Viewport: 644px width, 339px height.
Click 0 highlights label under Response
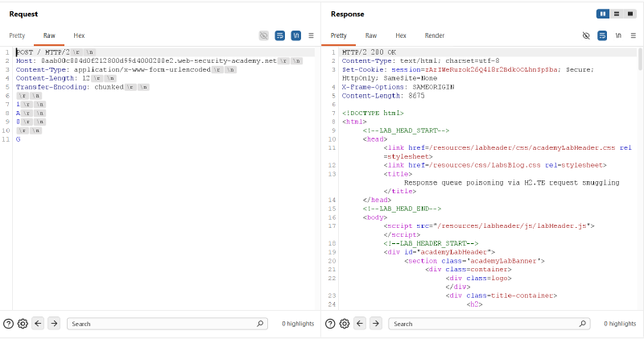[620, 324]
